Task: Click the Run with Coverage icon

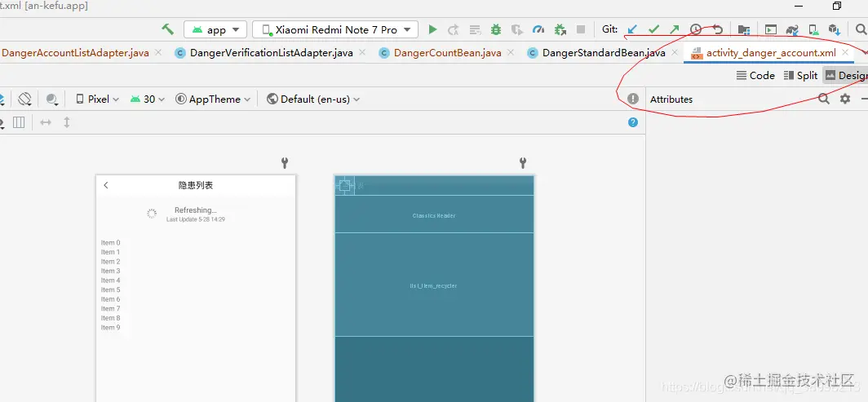Action: pos(517,30)
